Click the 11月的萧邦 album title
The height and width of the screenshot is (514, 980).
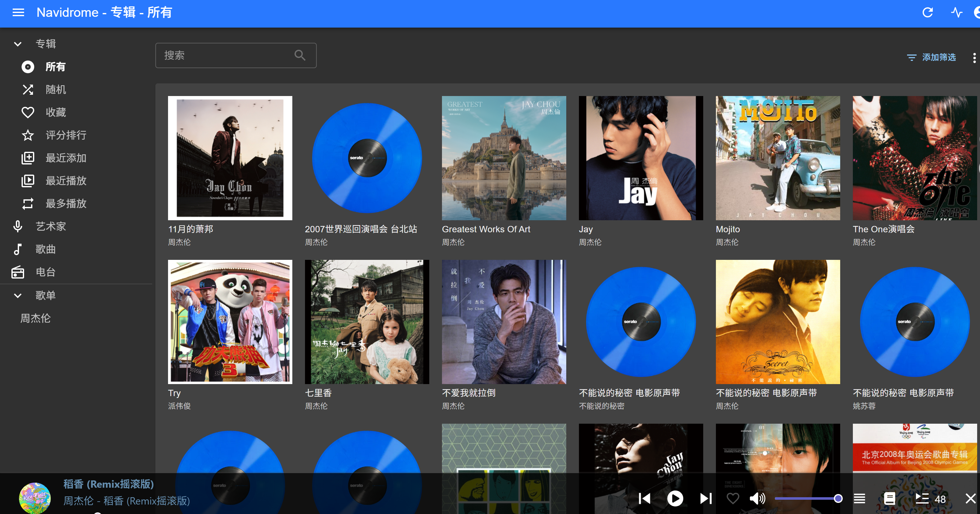(191, 229)
